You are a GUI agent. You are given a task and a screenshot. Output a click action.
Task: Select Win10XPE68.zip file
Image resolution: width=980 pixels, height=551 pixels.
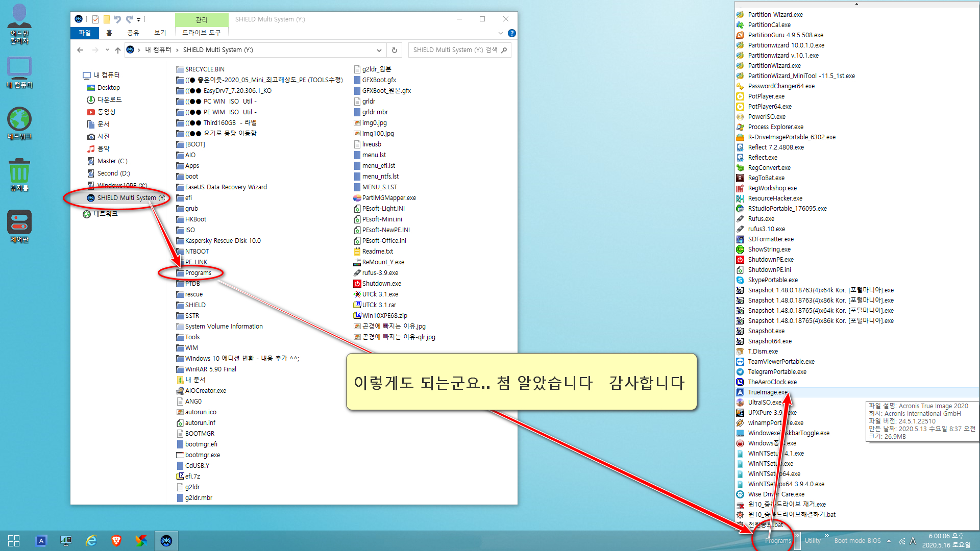(380, 316)
